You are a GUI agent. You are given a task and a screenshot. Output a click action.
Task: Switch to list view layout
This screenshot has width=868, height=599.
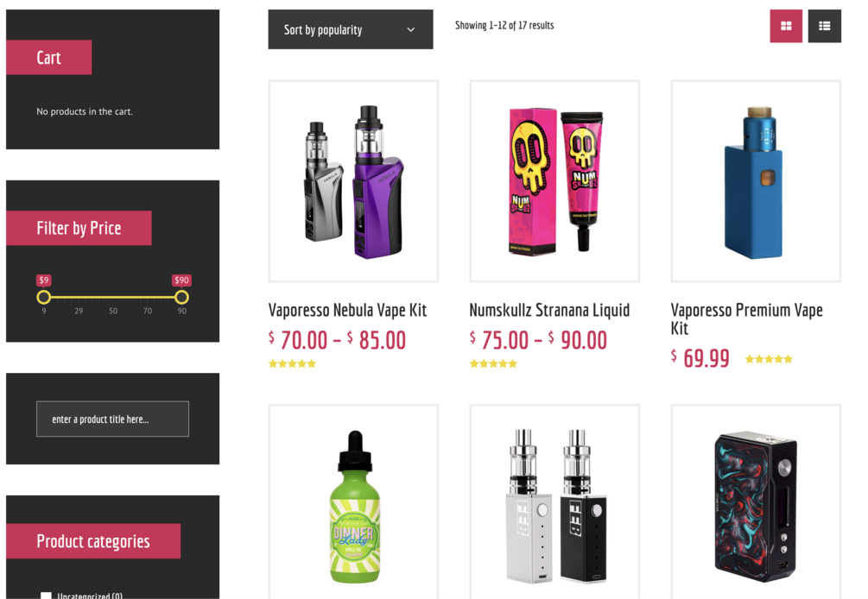click(824, 26)
